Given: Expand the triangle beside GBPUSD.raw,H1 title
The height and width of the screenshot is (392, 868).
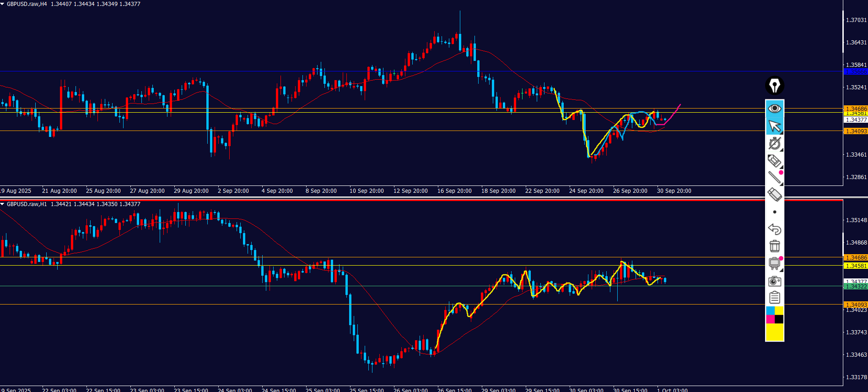Looking at the screenshot, I should click(x=3, y=204).
